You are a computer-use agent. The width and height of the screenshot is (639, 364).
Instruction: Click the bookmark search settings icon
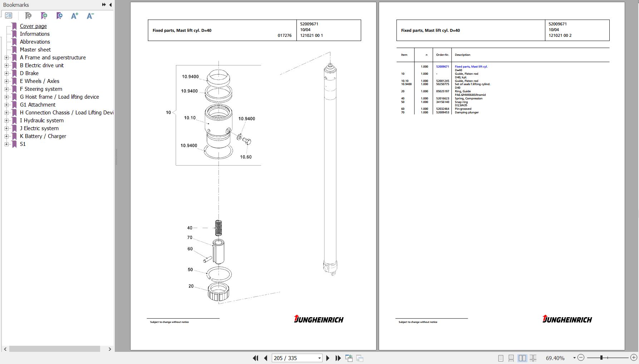59,16
